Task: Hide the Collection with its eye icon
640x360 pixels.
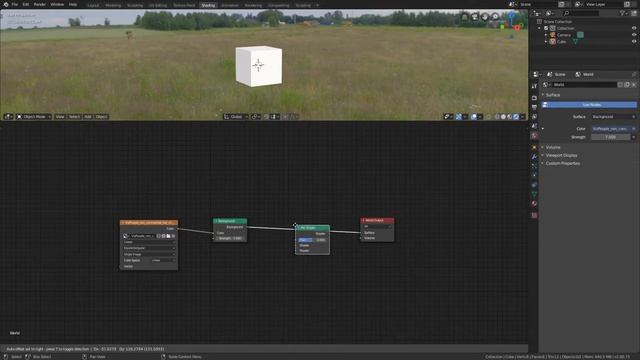Action: pos(634,28)
